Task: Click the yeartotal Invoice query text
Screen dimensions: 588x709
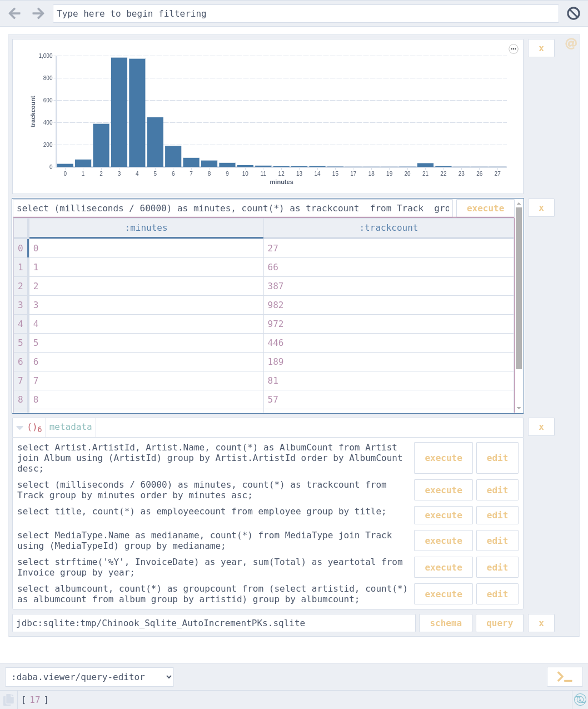Action: (210, 567)
